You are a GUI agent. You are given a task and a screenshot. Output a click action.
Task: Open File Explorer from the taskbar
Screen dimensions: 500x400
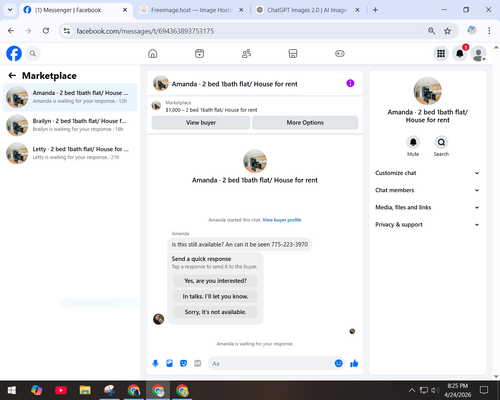click(x=85, y=390)
